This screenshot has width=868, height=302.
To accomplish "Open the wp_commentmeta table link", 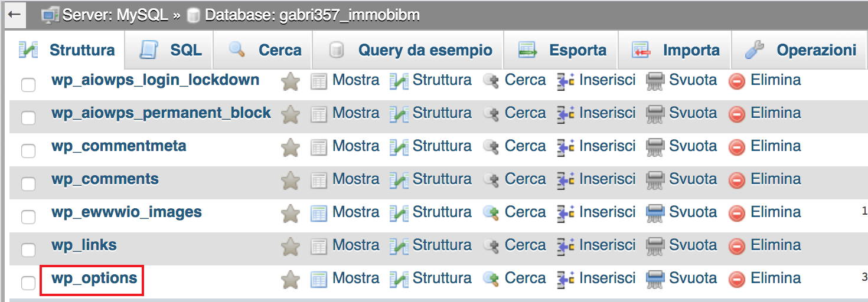I will 119,146.
